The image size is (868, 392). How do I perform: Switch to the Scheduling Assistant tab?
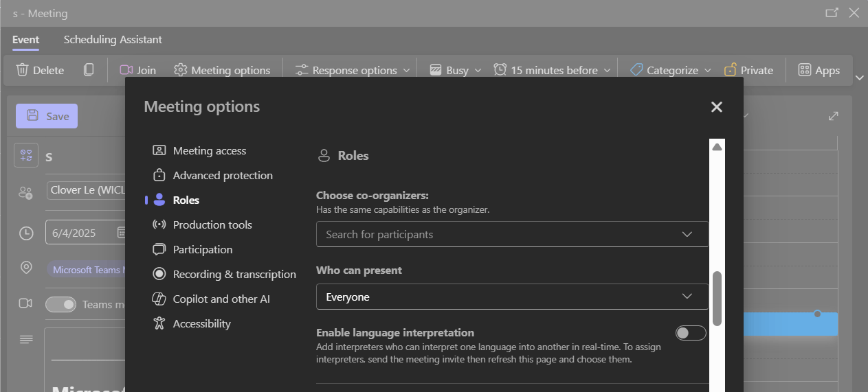click(113, 40)
